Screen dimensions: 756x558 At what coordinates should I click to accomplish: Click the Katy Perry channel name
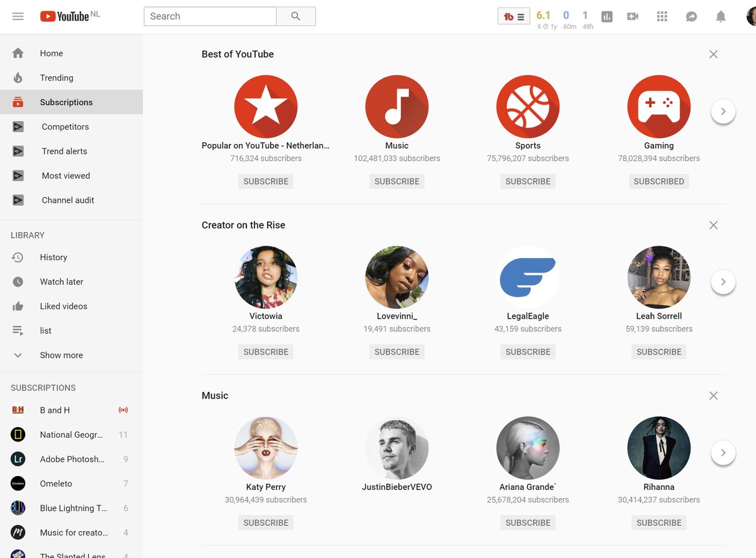[266, 487]
